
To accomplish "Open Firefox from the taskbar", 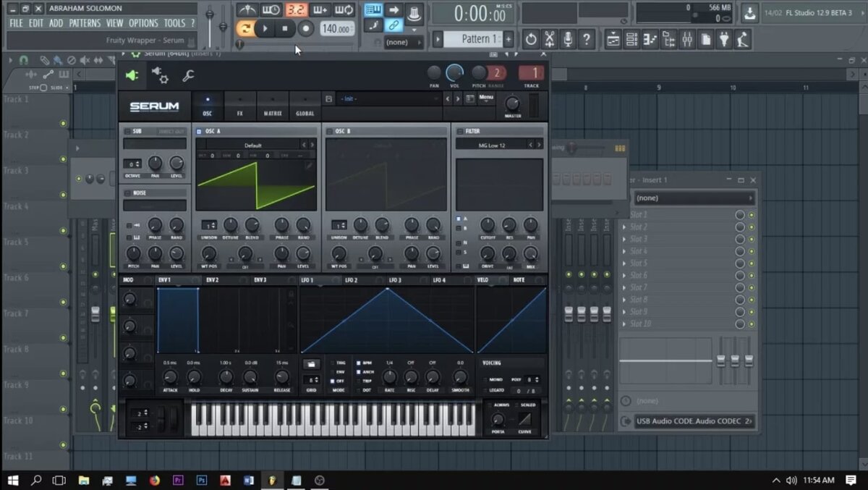I will click(154, 480).
